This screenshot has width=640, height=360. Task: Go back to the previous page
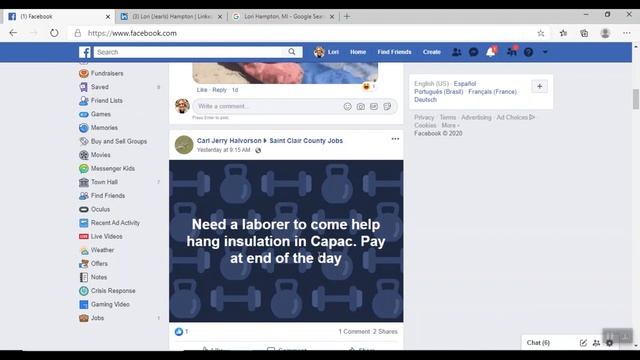(x=13, y=33)
